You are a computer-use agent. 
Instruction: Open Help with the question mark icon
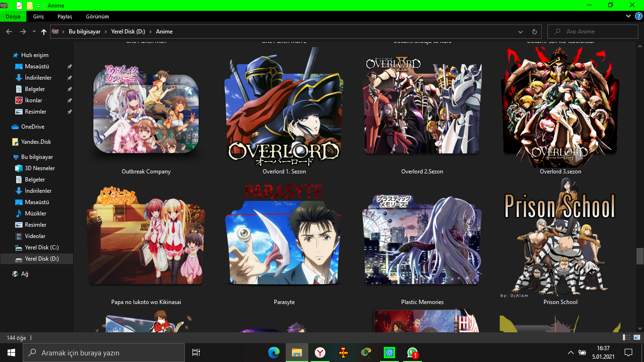pos(639,16)
